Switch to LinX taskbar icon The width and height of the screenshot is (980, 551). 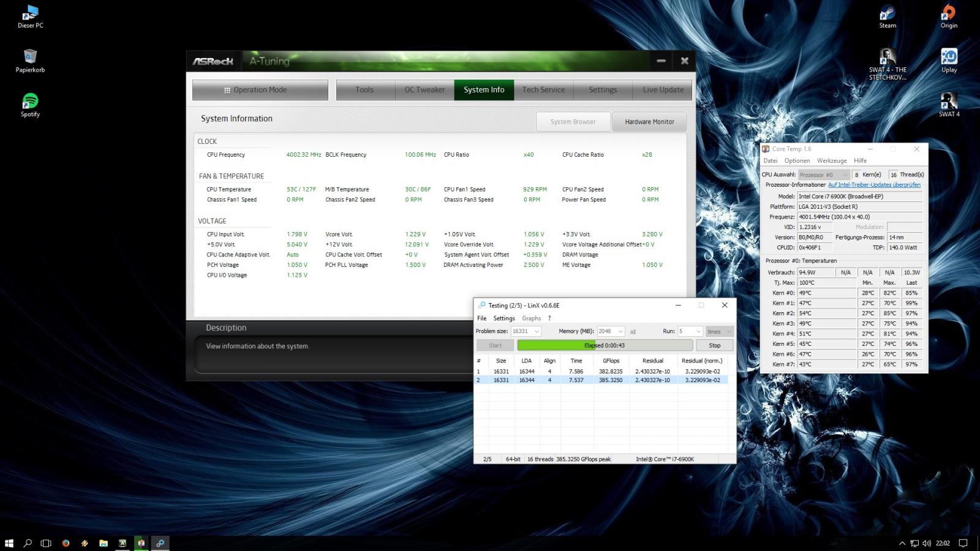pos(160,543)
